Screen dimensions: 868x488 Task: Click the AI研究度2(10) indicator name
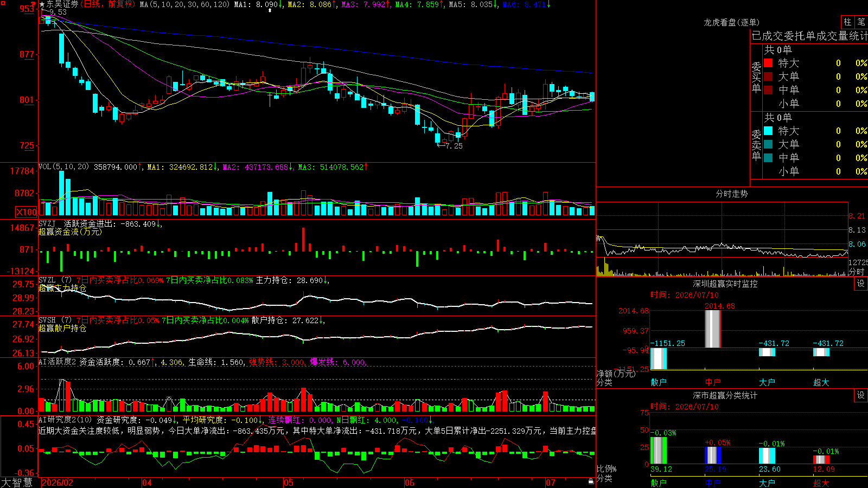point(66,420)
